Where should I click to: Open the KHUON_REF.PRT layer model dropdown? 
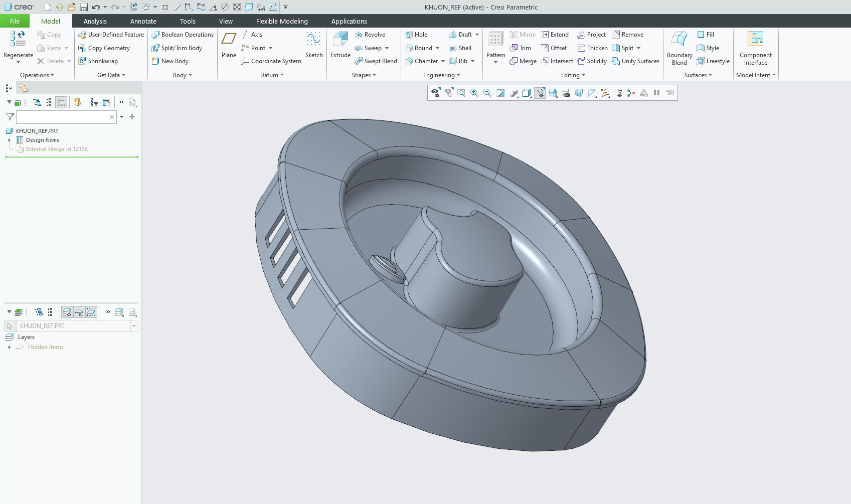click(x=134, y=326)
